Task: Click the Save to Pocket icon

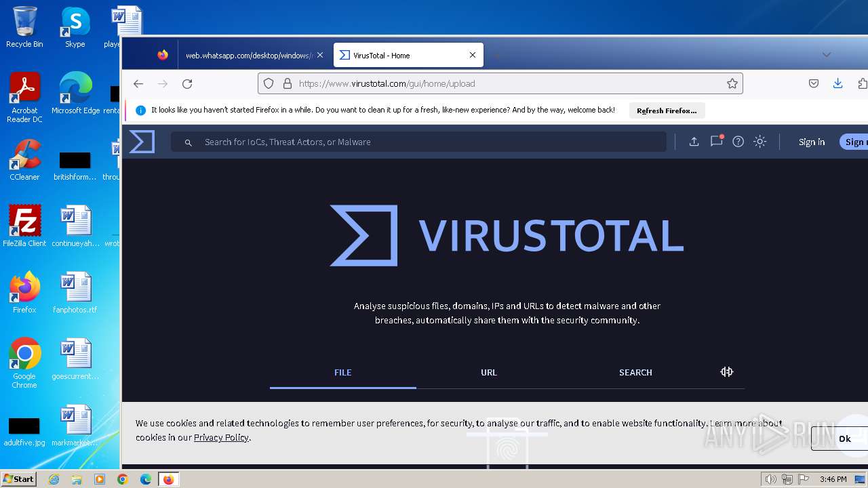Action: point(814,83)
